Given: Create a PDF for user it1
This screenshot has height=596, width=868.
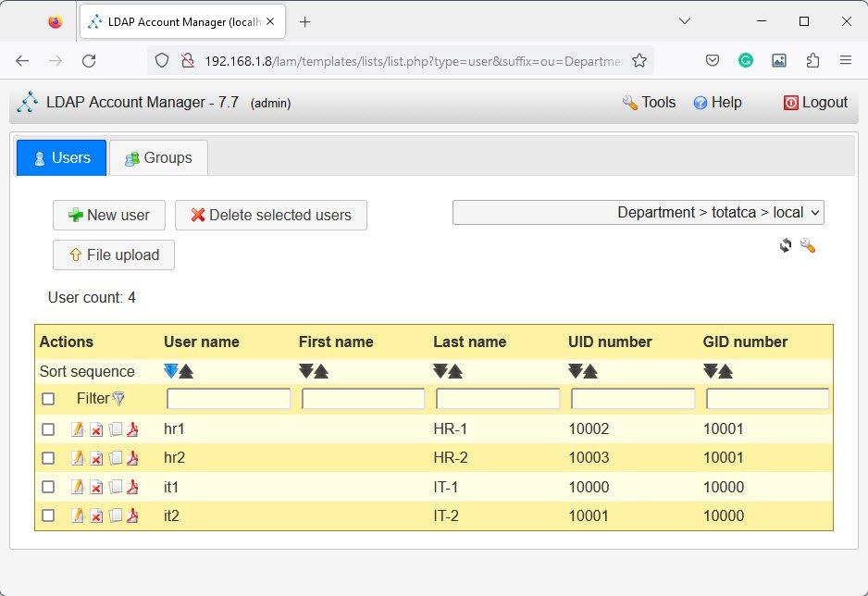Looking at the screenshot, I should point(132,487).
